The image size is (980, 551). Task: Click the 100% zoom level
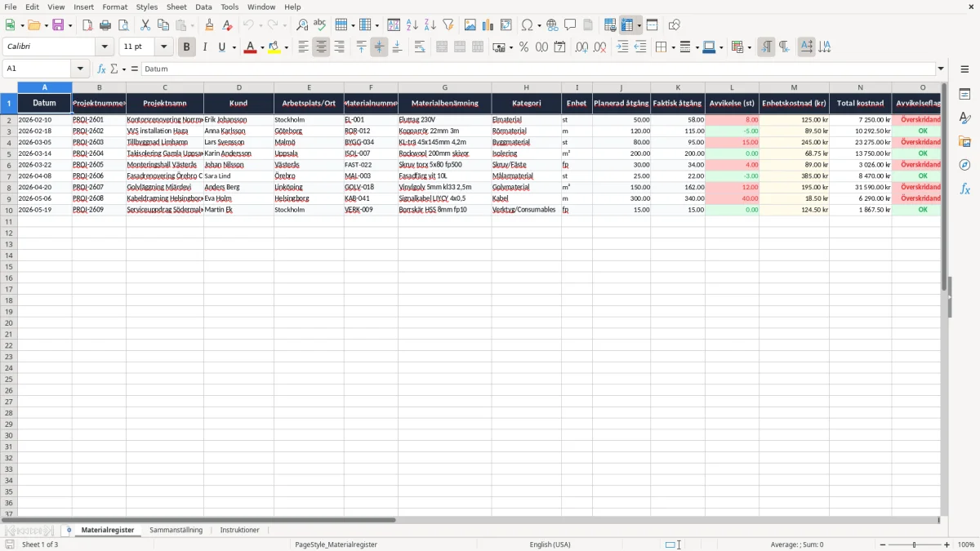(x=966, y=544)
